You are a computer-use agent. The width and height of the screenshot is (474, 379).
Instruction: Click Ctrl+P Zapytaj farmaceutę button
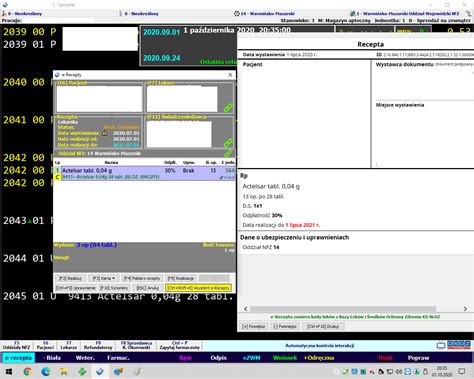179,345
